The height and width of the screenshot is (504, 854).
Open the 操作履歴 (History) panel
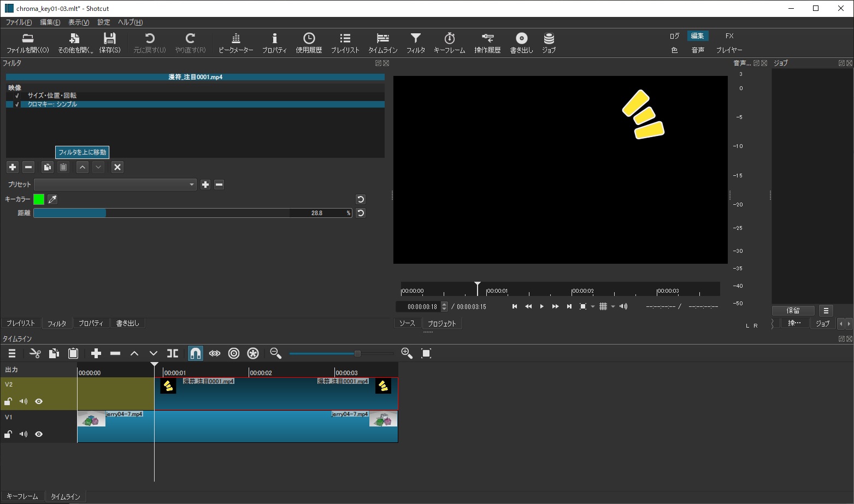487,43
